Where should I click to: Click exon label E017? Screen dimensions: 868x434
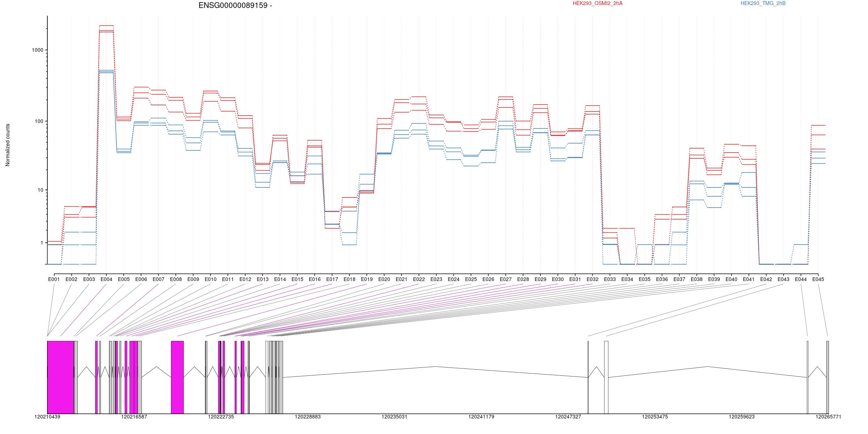[x=332, y=279]
